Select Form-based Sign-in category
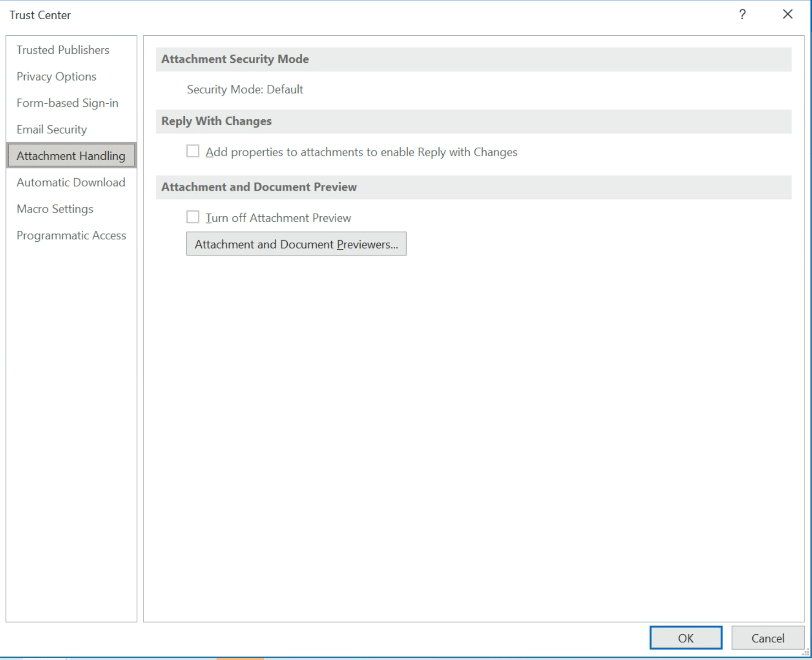Viewport: 812px width, 660px height. (x=67, y=103)
